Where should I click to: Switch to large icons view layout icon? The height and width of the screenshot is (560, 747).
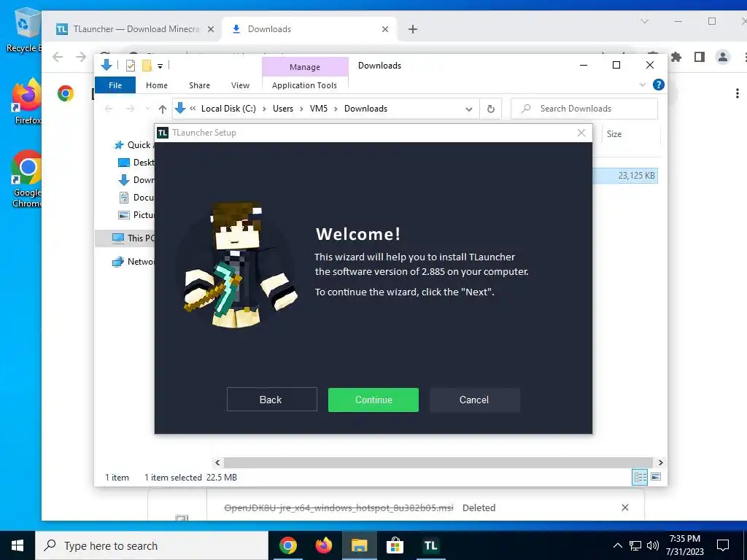point(656,477)
